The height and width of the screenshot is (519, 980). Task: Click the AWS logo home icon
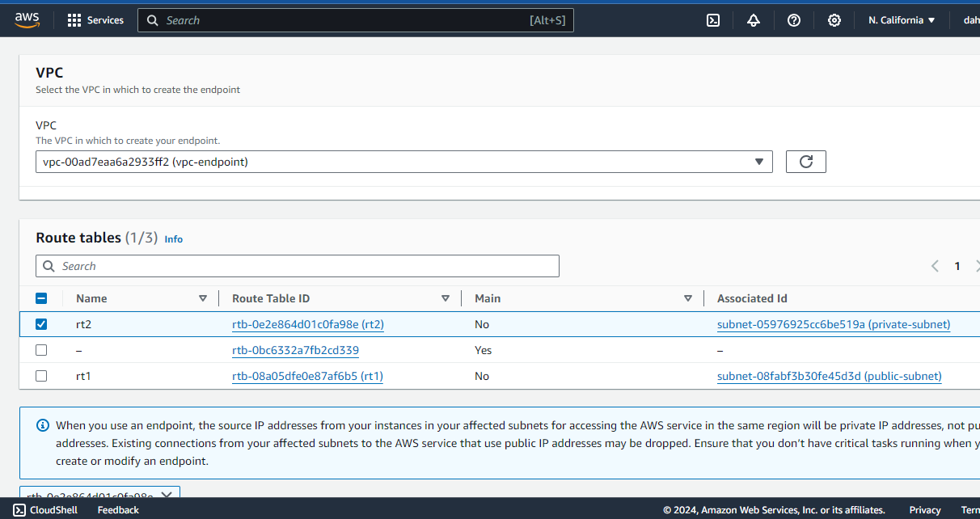[x=27, y=20]
